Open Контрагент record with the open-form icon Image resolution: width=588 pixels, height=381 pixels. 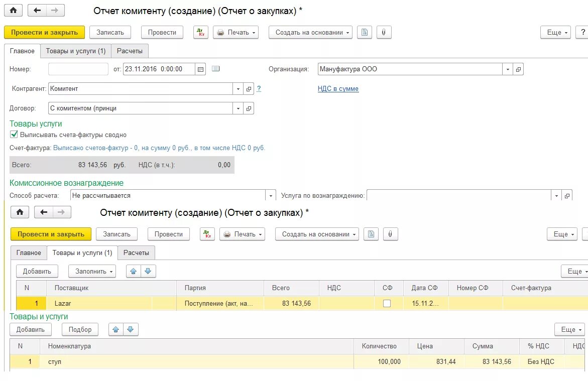tap(249, 89)
